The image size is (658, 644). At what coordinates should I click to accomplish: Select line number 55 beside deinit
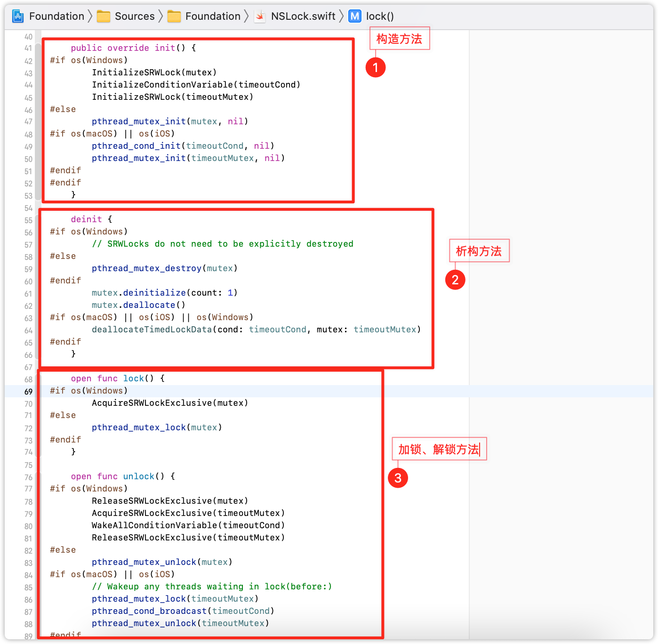coord(28,220)
